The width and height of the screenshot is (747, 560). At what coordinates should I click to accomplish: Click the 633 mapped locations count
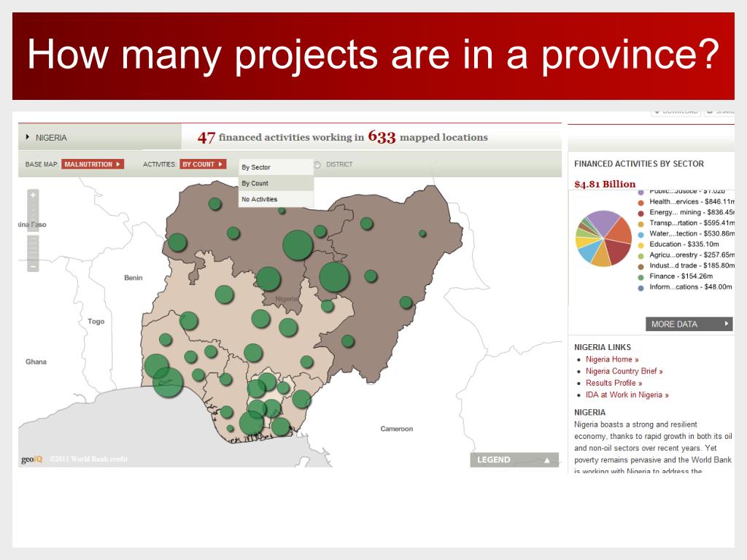pos(382,137)
